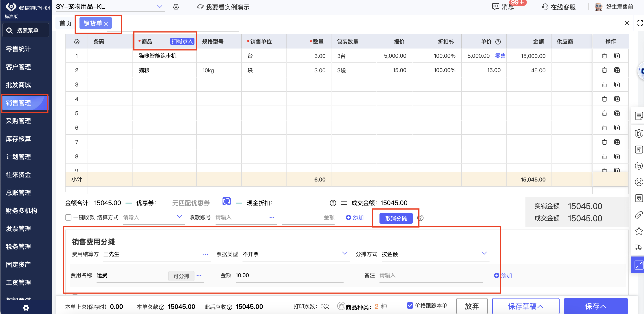Open the debt 欠 sidebar icon
The height and width of the screenshot is (314, 644).
tap(639, 182)
